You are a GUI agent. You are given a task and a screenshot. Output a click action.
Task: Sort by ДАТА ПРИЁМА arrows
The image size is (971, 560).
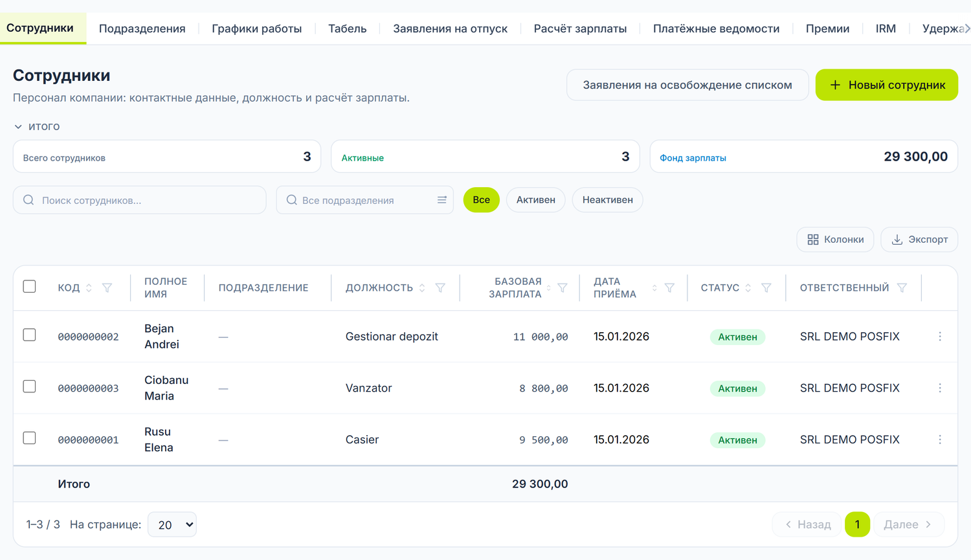654,287
